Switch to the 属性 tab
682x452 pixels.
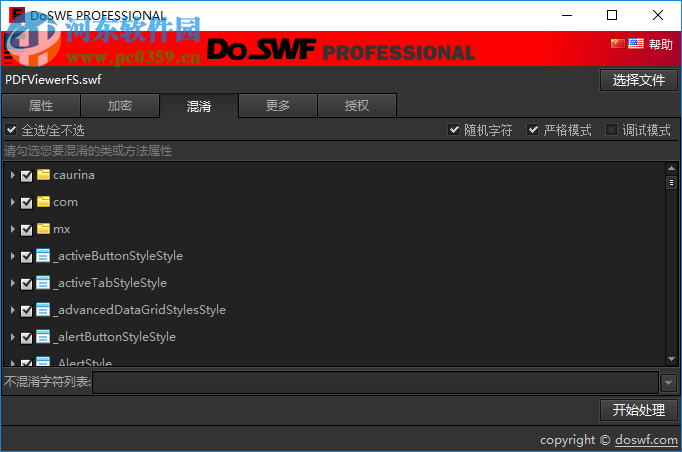(41, 106)
